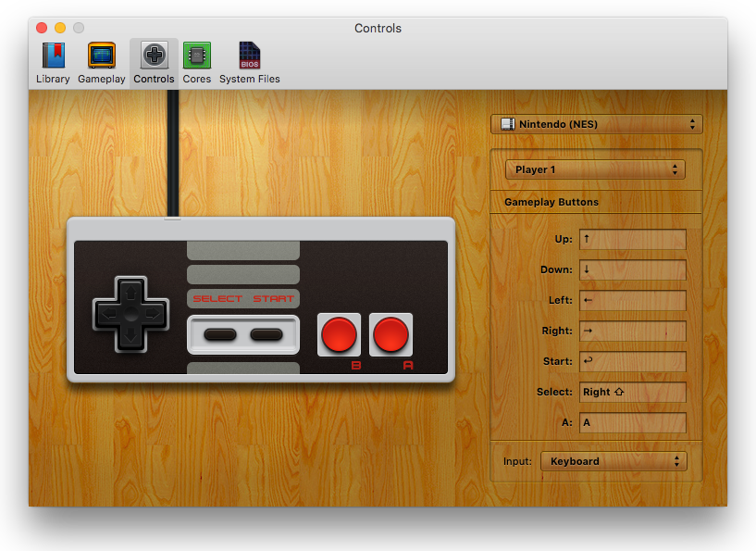Edit the Left key binding field

[633, 300]
